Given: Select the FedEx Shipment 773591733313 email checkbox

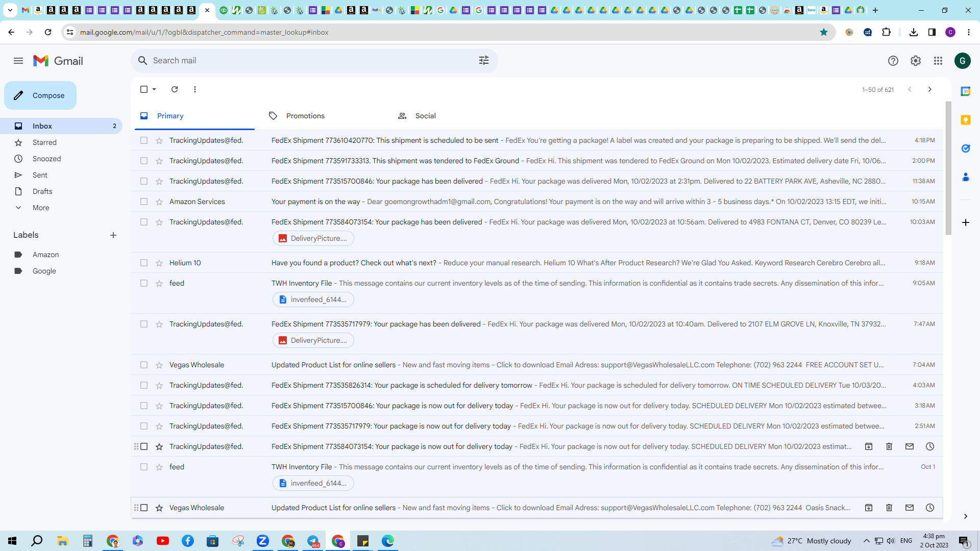Looking at the screenshot, I should tap(144, 161).
